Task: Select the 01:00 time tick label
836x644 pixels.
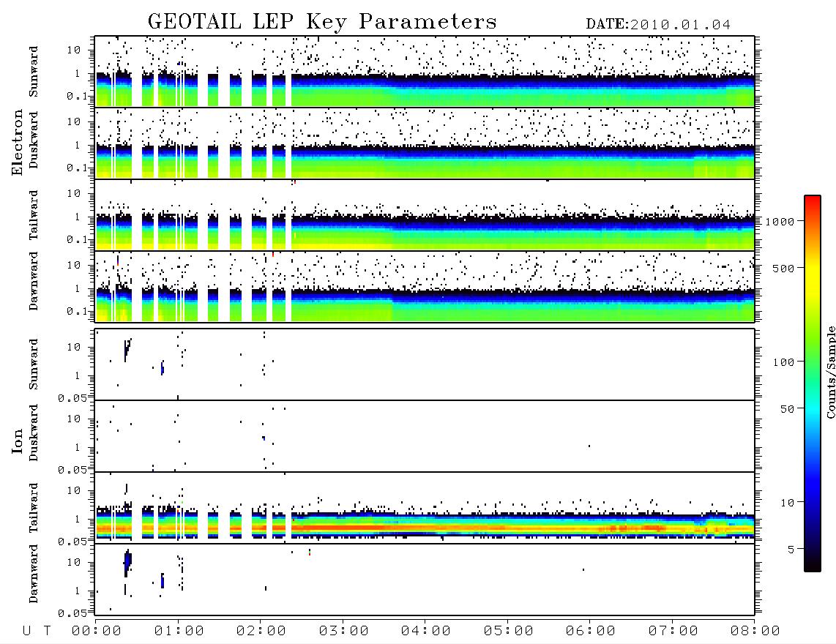Action: [179, 631]
